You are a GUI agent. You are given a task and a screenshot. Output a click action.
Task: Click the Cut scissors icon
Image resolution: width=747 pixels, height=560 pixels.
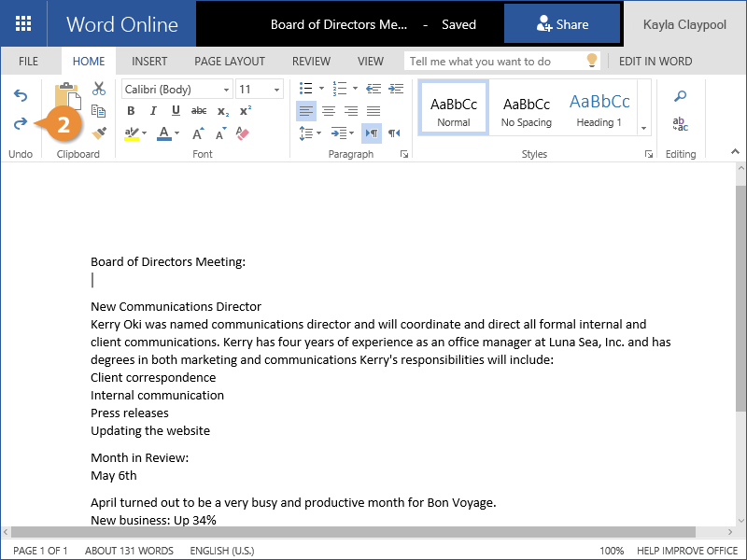(x=99, y=89)
